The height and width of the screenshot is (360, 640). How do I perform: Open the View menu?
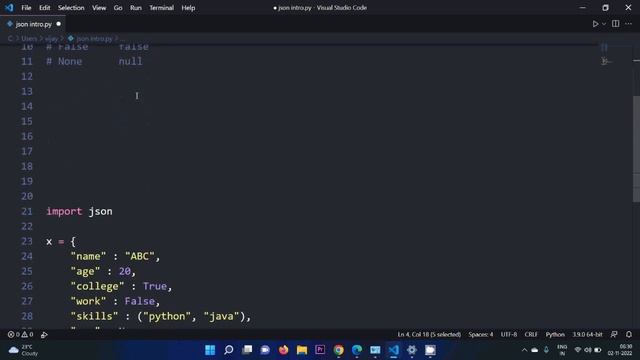[99, 8]
